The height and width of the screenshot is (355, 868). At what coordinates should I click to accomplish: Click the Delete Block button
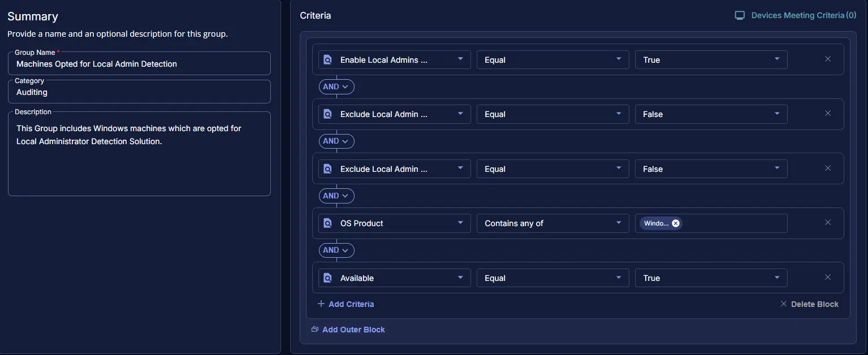[809, 304]
